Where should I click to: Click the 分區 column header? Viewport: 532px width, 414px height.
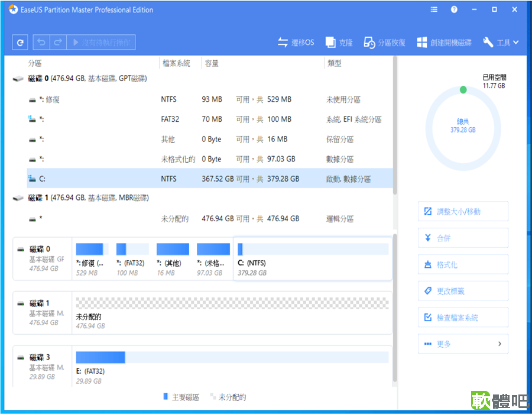tap(35, 63)
